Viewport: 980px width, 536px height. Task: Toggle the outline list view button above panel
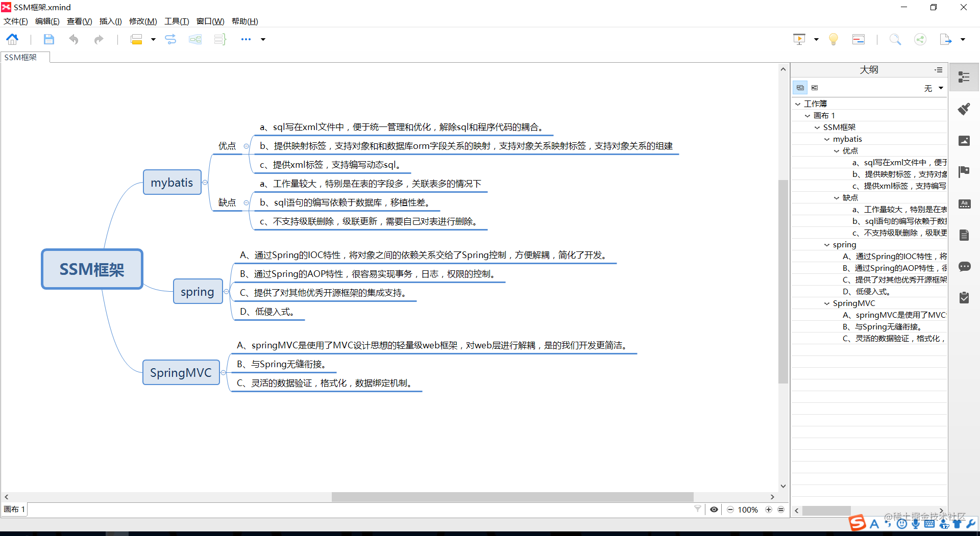(x=800, y=87)
